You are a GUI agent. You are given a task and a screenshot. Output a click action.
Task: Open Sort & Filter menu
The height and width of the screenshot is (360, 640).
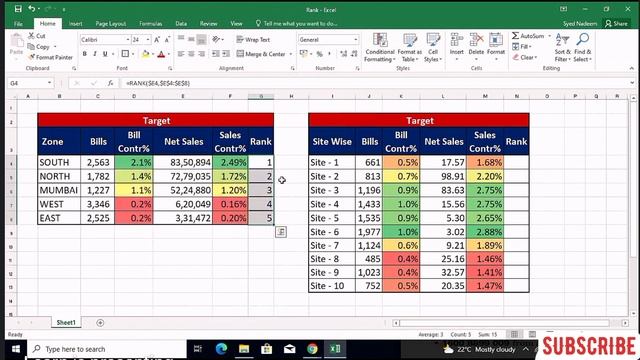pyautogui.click(x=562, y=48)
